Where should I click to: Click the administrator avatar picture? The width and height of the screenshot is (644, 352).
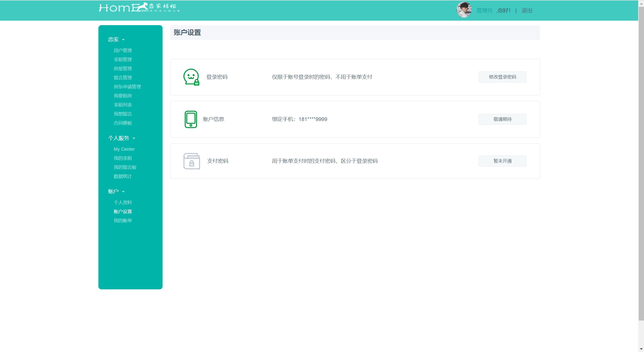tap(464, 10)
